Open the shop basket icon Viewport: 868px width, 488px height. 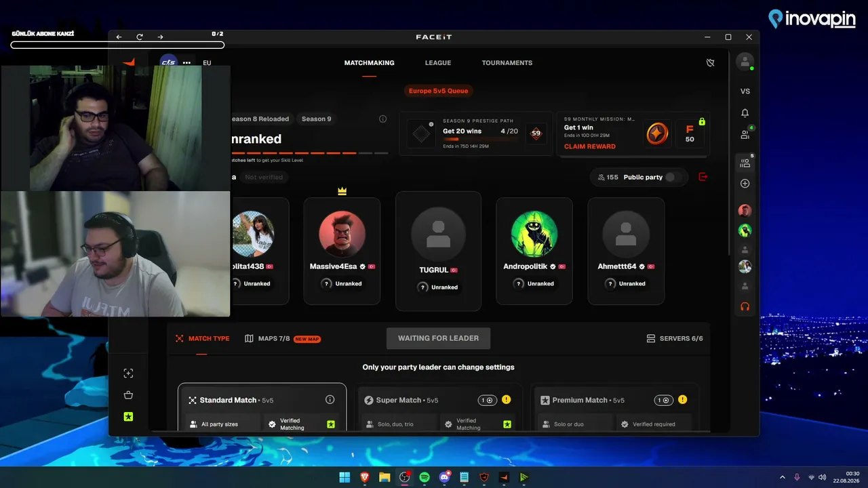128,395
